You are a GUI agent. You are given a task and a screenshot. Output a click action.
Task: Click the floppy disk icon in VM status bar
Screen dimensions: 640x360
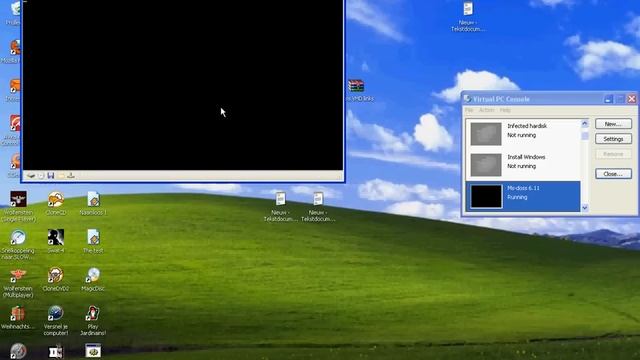click(51, 176)
